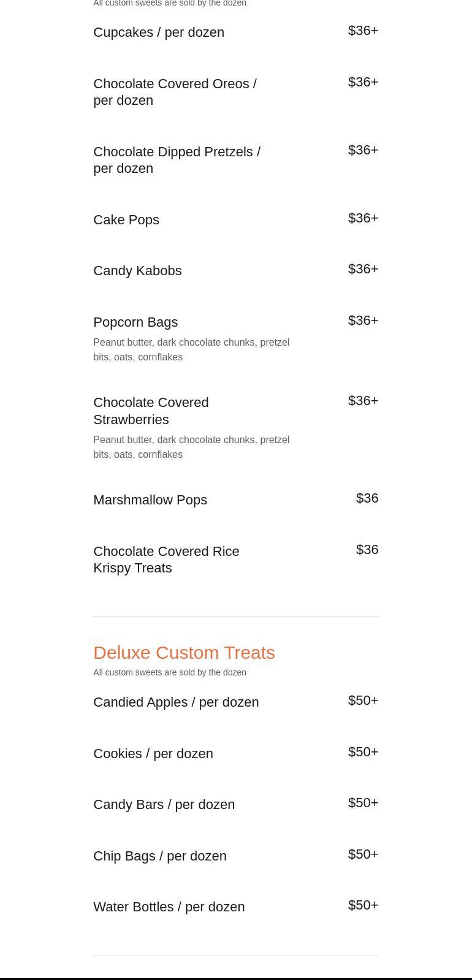Choose Chocolate Dipped Pretzels per dozen
Image resolution: width=472 pixels, height=980 pixels.
[x=177, y=160]
